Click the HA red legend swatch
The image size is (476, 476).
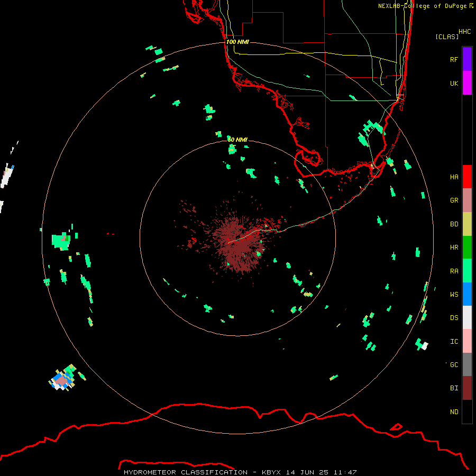coord(467,177)
